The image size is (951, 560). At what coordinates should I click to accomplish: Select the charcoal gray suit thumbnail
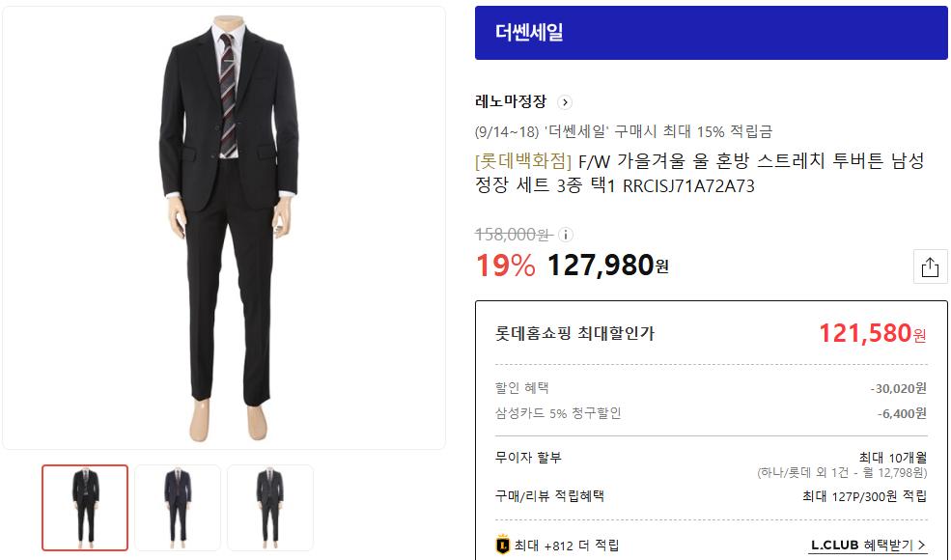[270, 508]
